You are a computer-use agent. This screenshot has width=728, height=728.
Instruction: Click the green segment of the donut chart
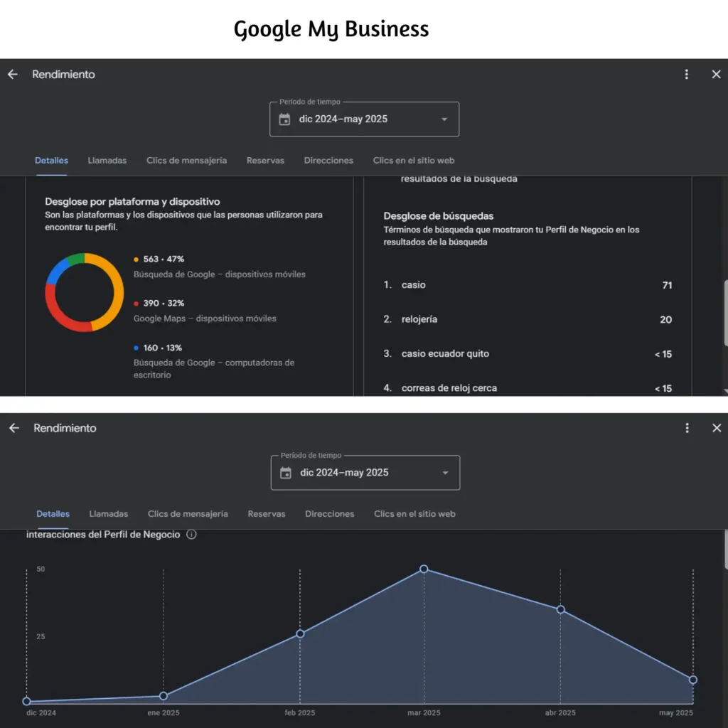[76, 258]
